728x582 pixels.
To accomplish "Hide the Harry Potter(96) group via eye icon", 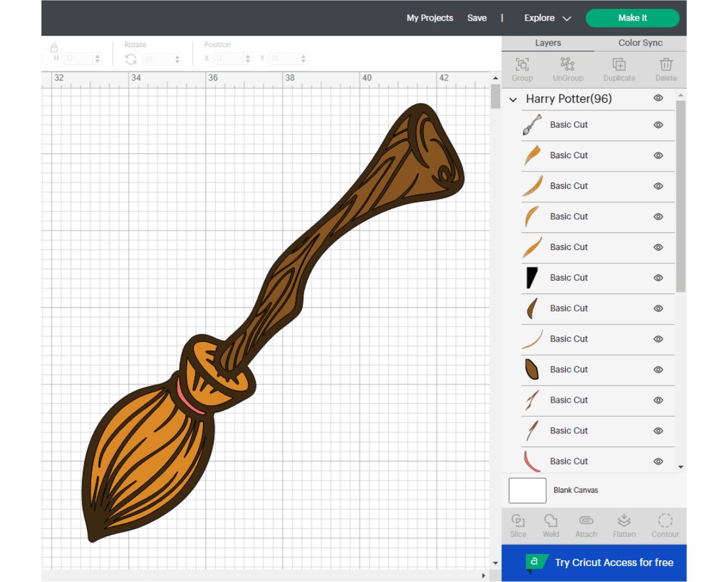I will coord(658,98).
